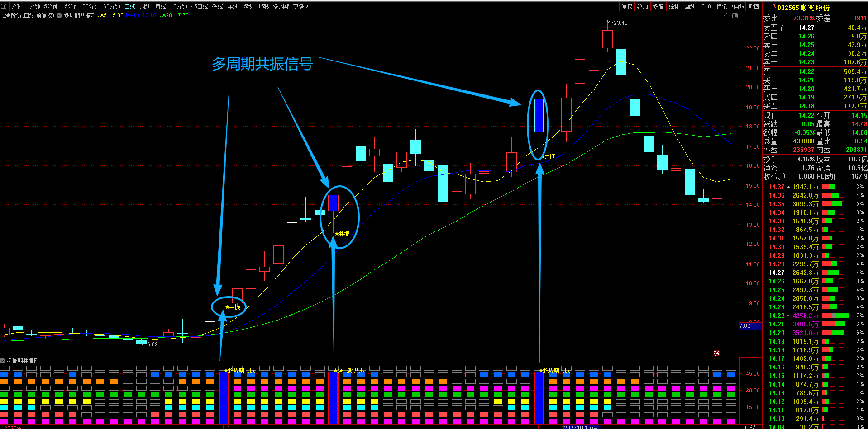The width and height of the screenshot is (868, 429).
Task: Click the 23.40 high price label
Action: coord(620,23)
